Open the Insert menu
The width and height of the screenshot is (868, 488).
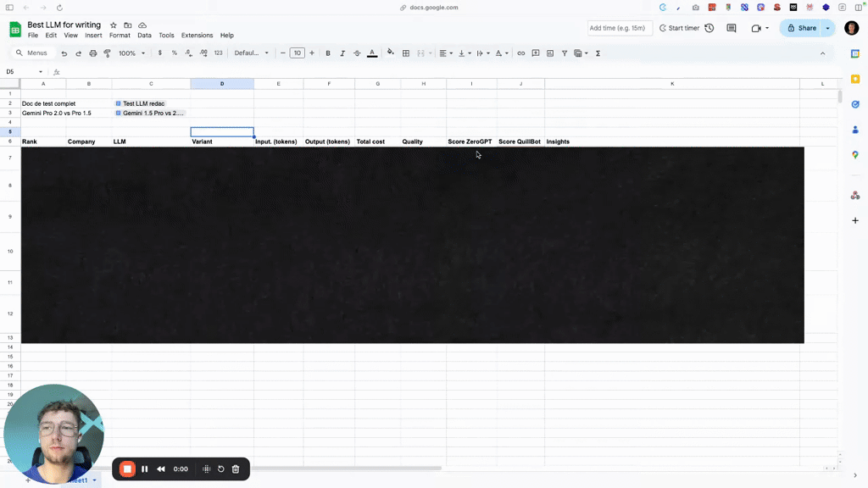(93, 36)
